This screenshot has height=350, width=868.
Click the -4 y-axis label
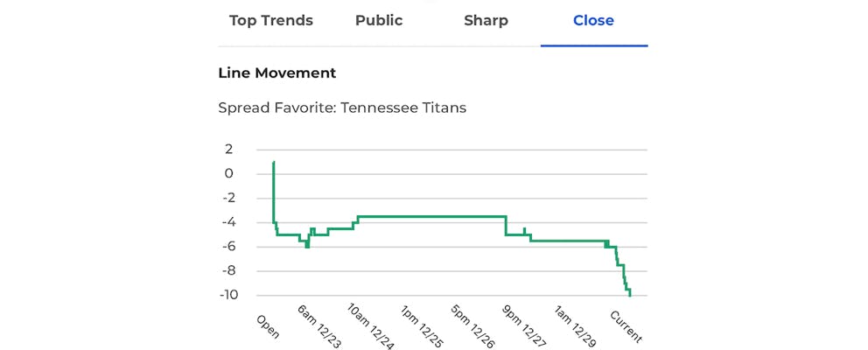pos(227,222)
